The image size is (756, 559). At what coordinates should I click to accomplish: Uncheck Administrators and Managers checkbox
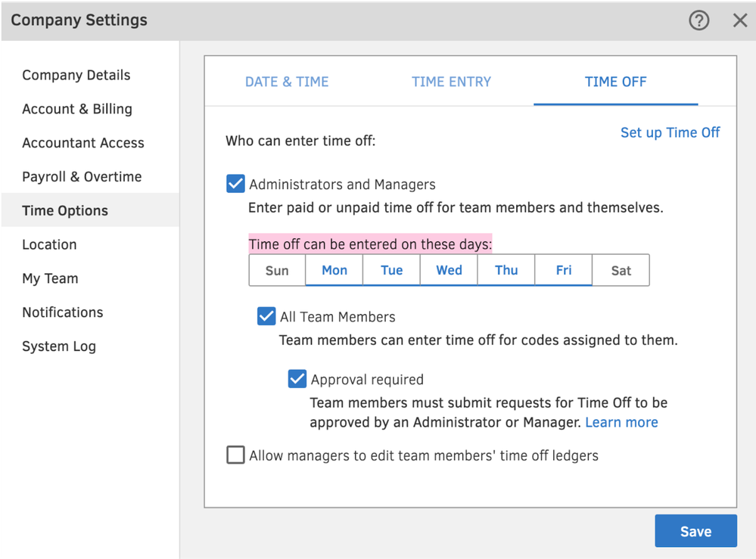[236, 184]
